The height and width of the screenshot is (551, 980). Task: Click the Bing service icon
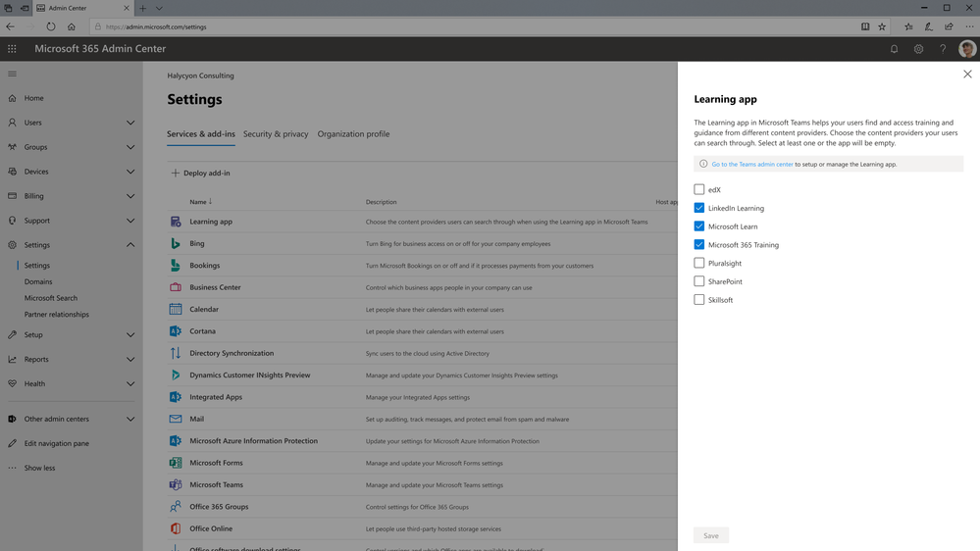click(x=176, y=244)
